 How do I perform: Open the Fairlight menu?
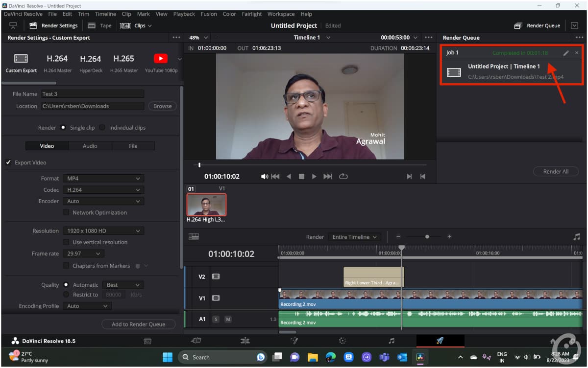click(252, 14)
